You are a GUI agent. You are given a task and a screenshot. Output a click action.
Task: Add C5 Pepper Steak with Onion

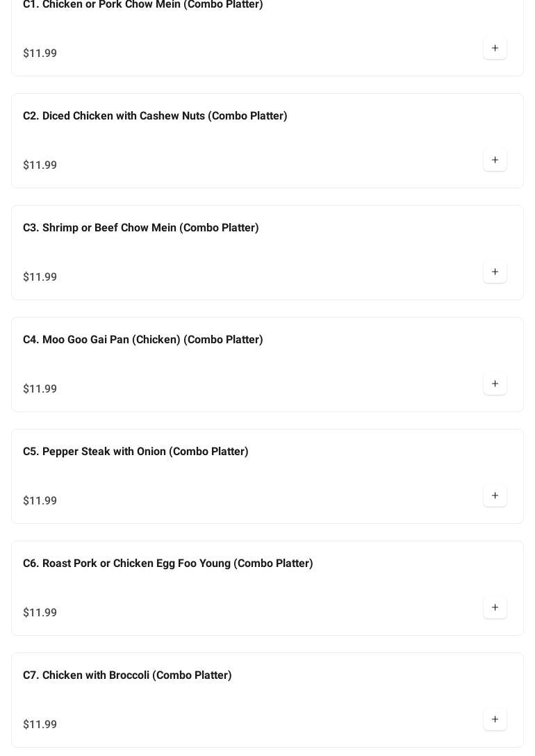click(x=495, y=496)
